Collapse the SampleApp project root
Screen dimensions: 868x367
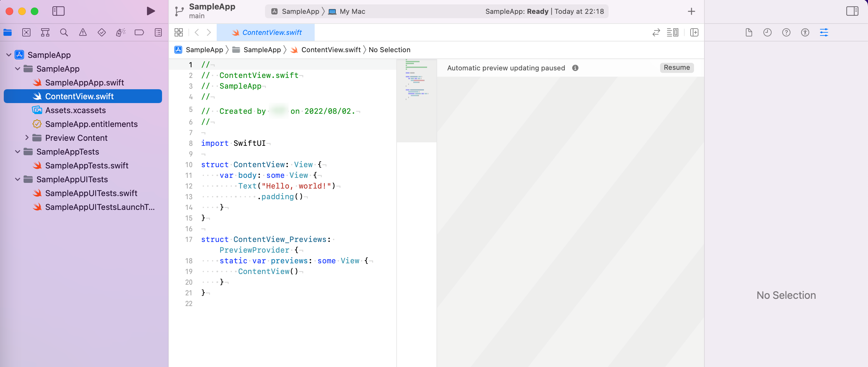9,55
